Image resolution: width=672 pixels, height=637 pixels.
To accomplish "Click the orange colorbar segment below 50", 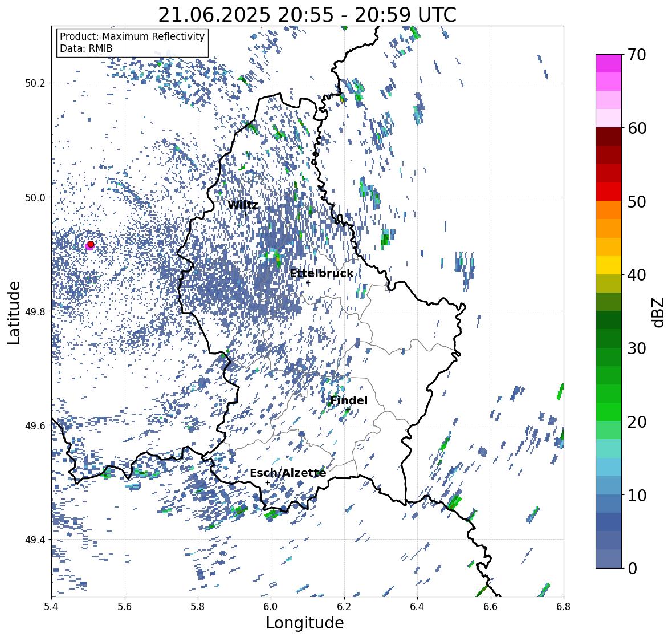I will click(x=609, y=210).
